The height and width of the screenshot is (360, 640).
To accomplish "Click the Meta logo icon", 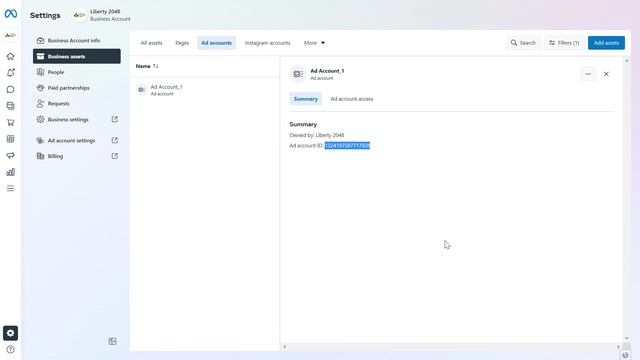I will click(11, 14).
